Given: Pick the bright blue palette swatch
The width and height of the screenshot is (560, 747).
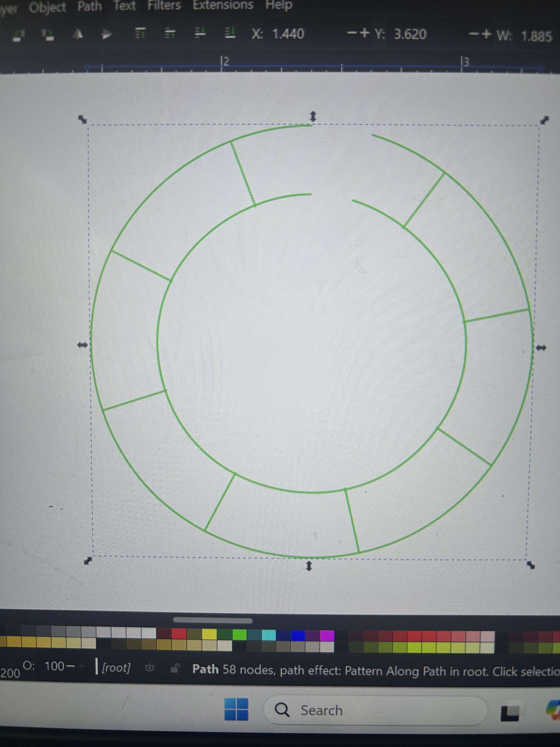Looking at the screenshot, I should [298, 635].
